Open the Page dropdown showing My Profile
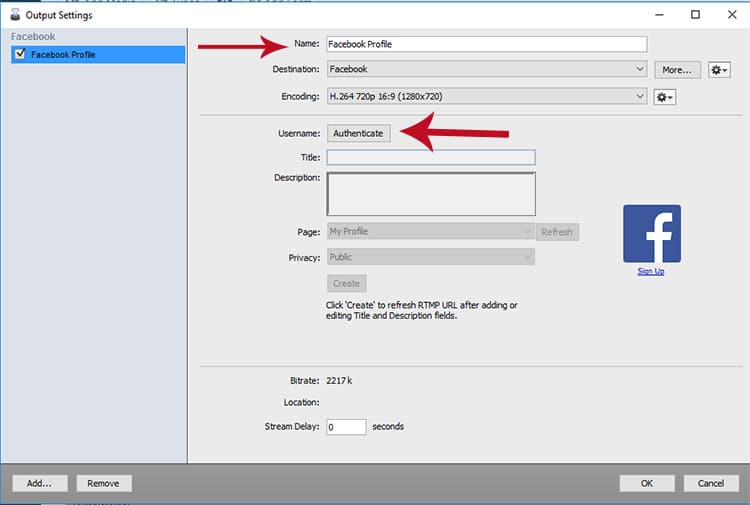This screenshot has height=505, width=750. coord(430,231)
